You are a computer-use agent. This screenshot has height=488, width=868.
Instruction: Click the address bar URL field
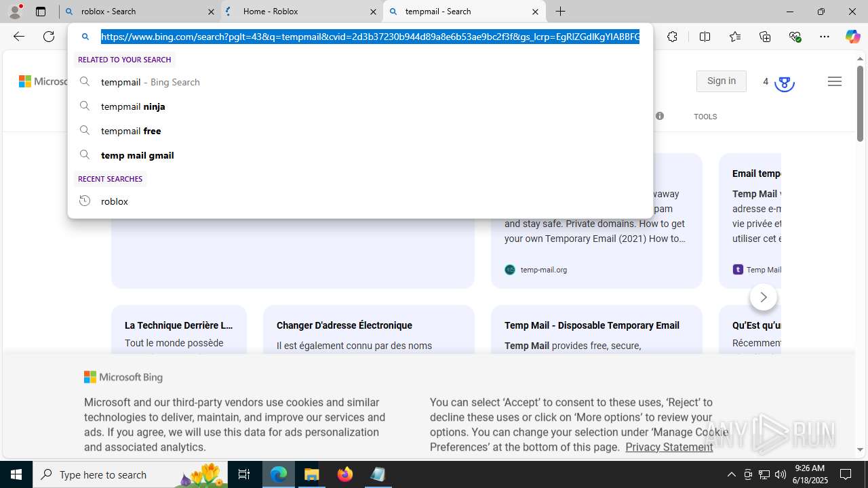(x=370, y=37)
